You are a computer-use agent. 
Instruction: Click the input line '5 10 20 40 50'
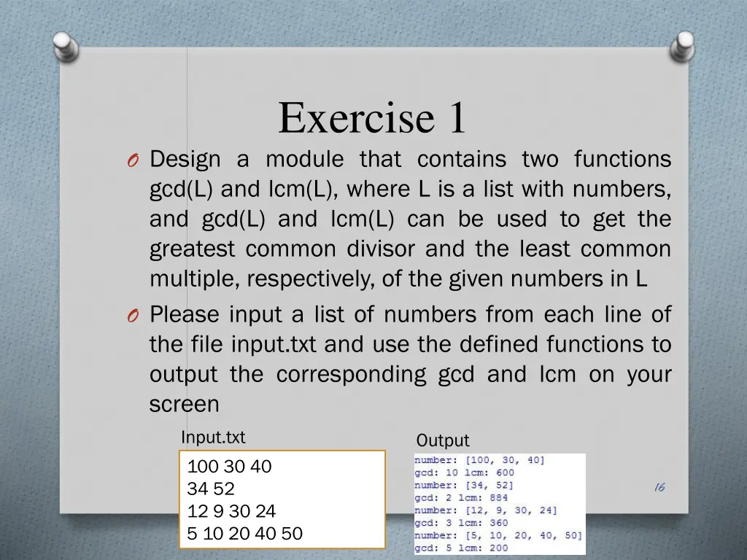point(244,533)
